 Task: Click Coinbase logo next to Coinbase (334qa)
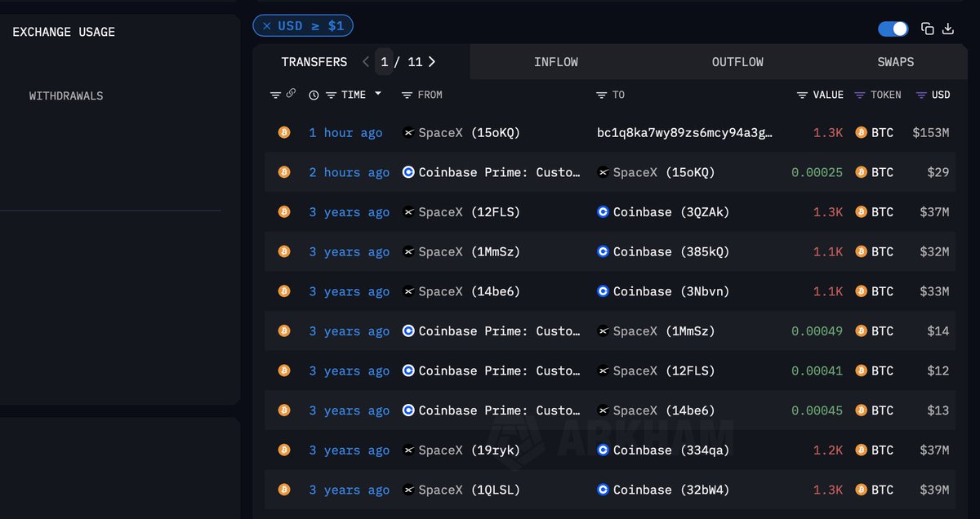[604, 450]
